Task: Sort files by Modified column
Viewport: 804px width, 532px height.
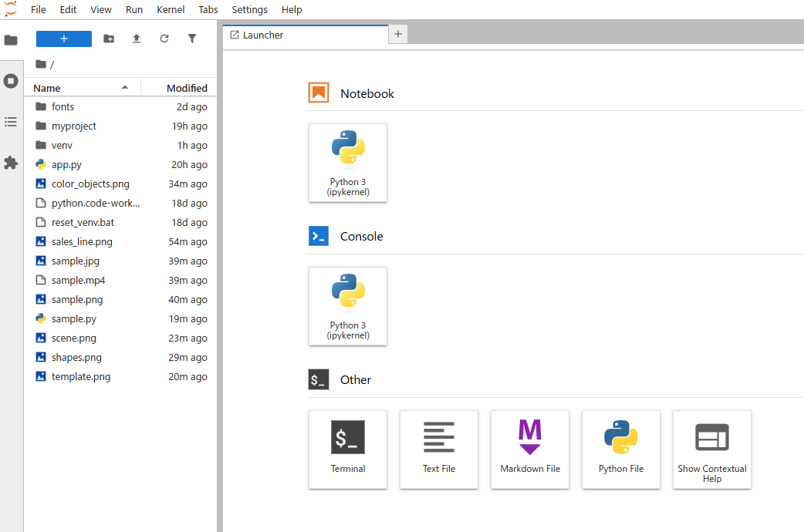Action: click(x=187, y=88)
